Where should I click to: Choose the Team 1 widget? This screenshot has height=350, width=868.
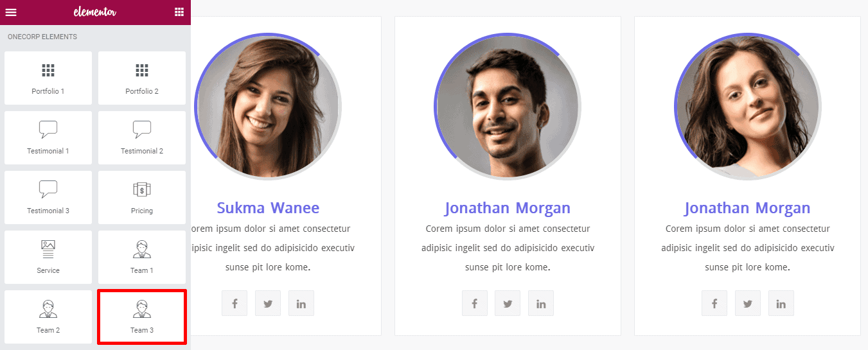coord(142,257)
